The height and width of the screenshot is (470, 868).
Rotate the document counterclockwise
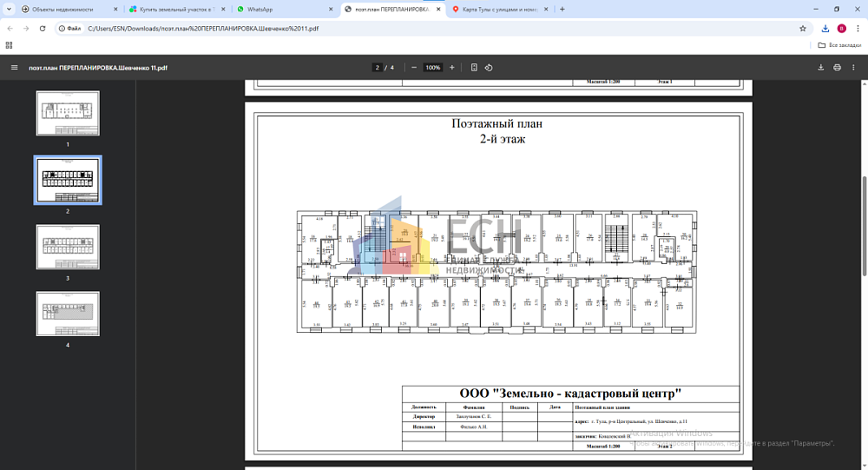point(489,68)
